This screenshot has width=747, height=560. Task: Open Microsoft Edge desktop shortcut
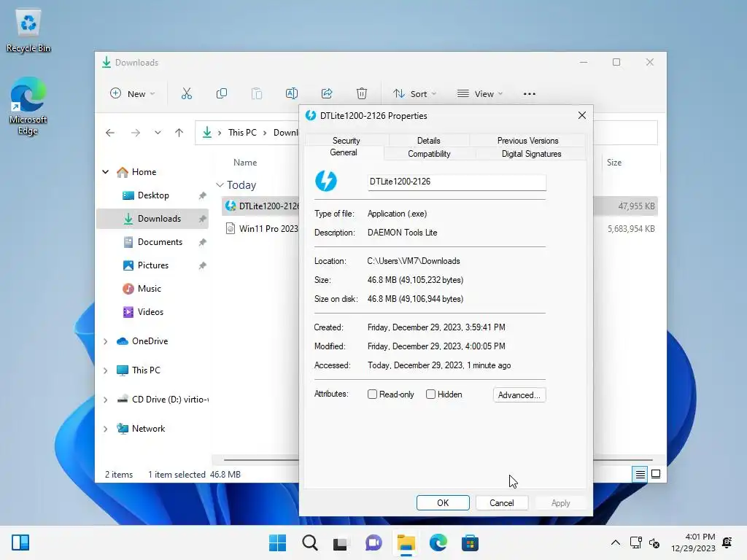click(x=28, y=106)
